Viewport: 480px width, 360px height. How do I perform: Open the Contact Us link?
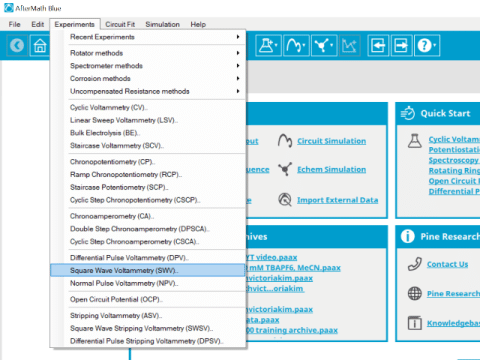pos(448,264)
